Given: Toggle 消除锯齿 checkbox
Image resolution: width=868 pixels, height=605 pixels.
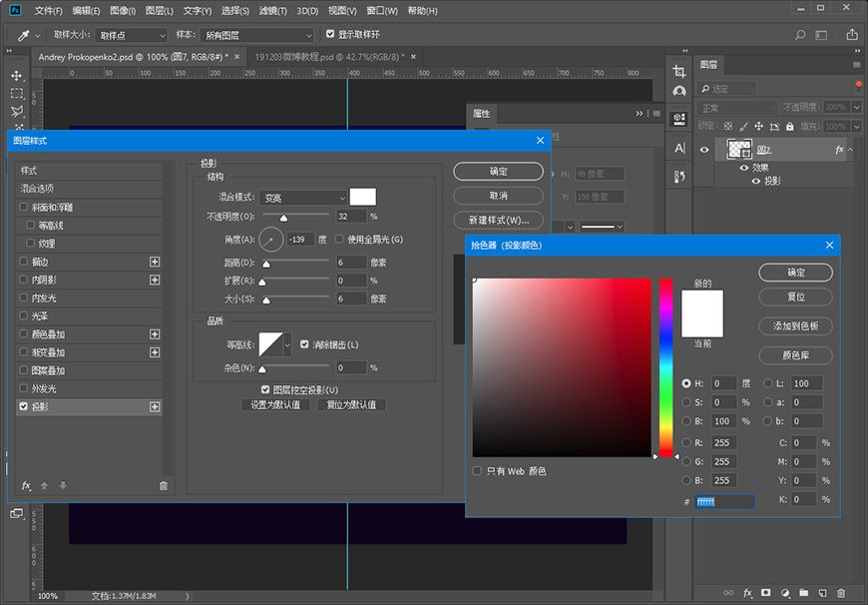Looking at the screenshot, I should (304, 344).
